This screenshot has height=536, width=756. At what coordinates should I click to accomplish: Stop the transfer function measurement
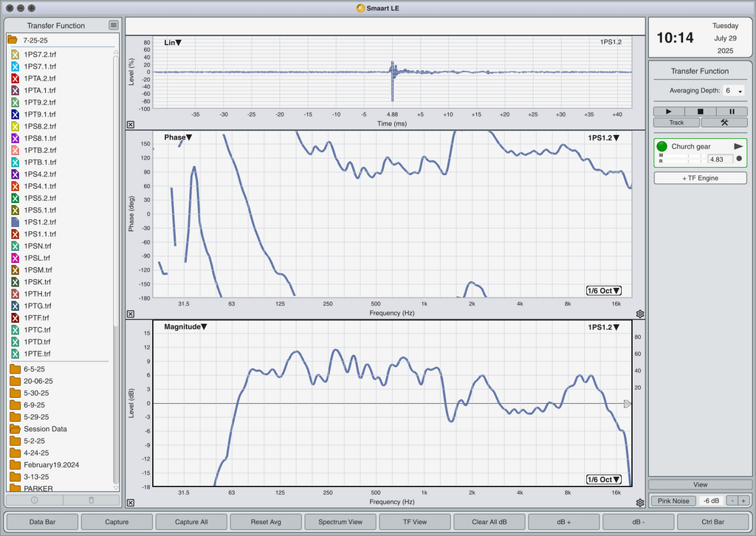click(x=700, y=111)
